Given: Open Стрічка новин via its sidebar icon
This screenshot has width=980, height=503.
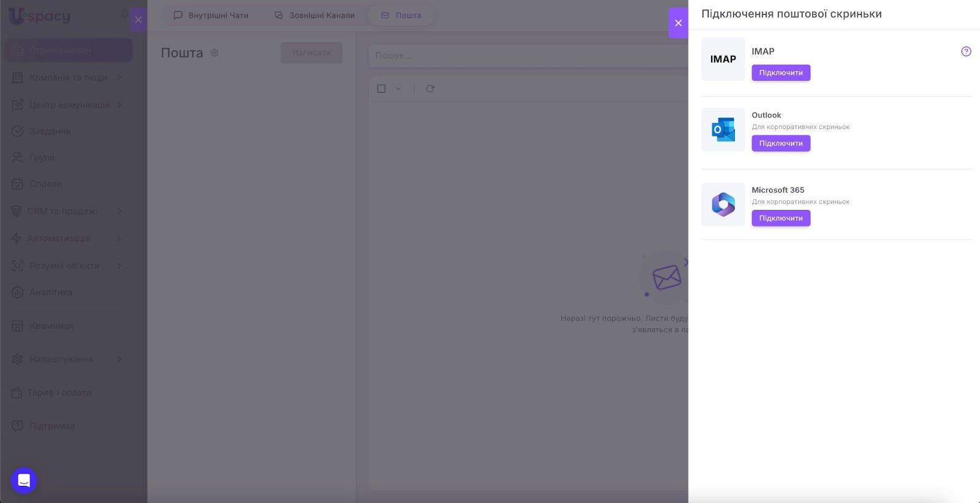Looking at the screenshot, I should (x=18, y=50).
